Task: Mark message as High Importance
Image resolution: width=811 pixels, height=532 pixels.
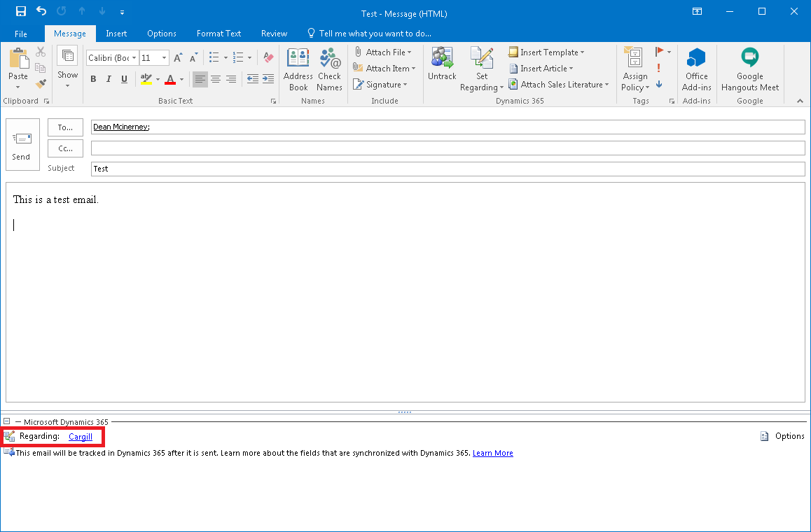Action: (659, 69)
